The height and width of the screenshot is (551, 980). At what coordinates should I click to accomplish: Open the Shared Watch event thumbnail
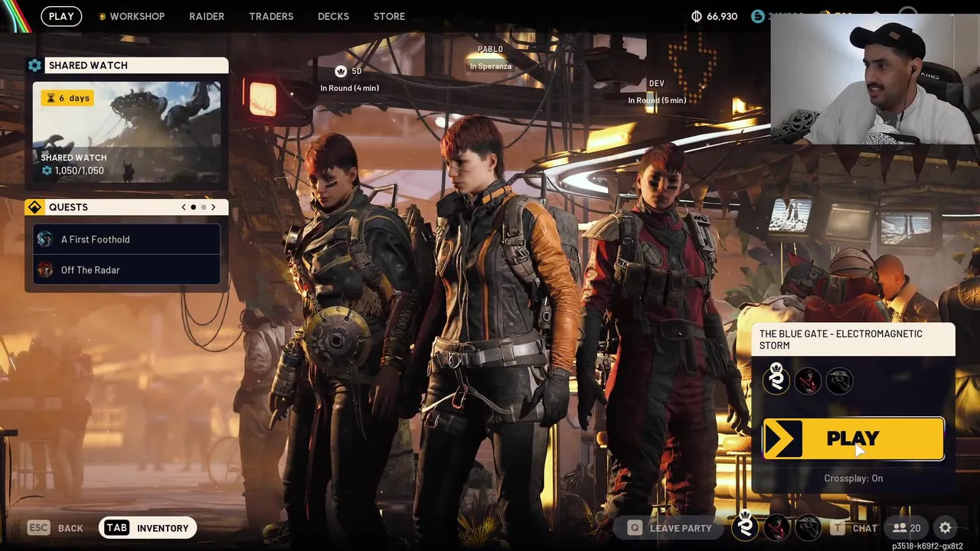127,132
